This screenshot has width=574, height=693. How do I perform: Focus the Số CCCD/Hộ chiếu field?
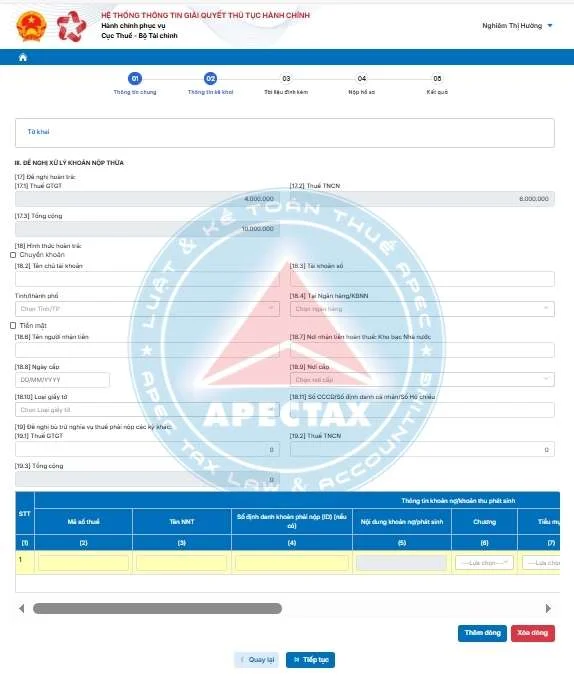[x=422, y=410]
